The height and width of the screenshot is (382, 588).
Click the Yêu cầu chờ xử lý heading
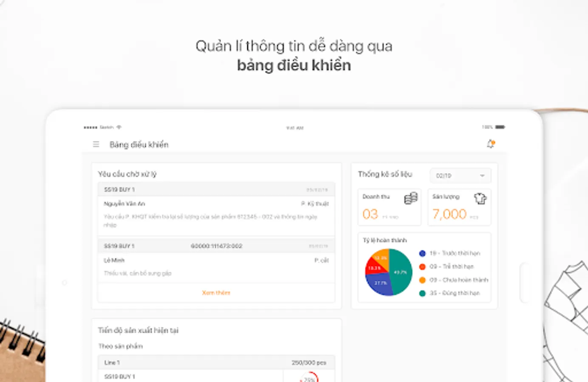(127, 174)
